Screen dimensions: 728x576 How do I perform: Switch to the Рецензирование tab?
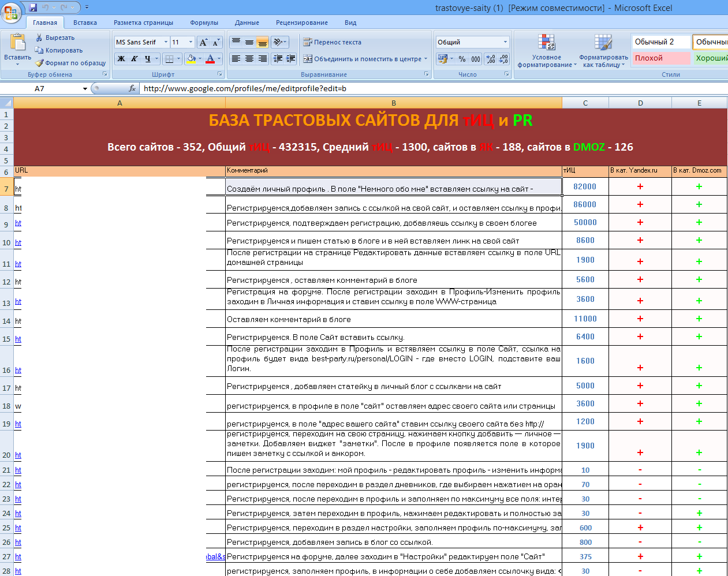tap(301, 23)
